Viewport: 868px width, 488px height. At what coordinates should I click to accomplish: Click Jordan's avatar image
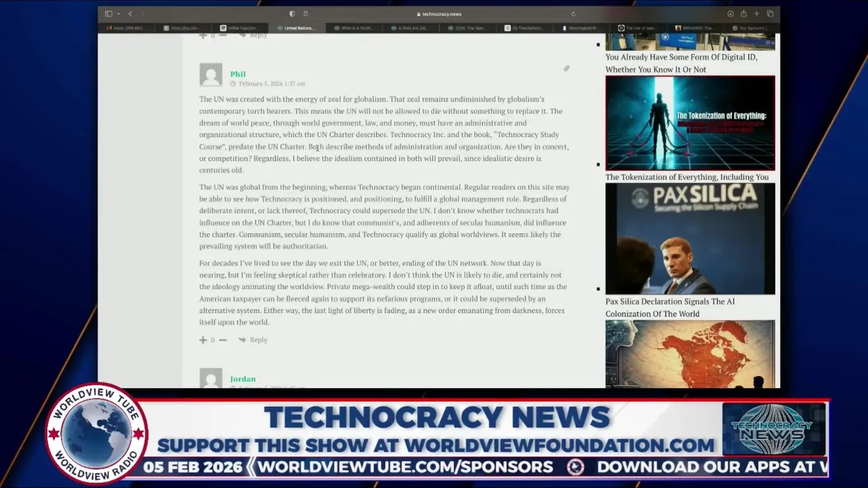tap(211, 378)
